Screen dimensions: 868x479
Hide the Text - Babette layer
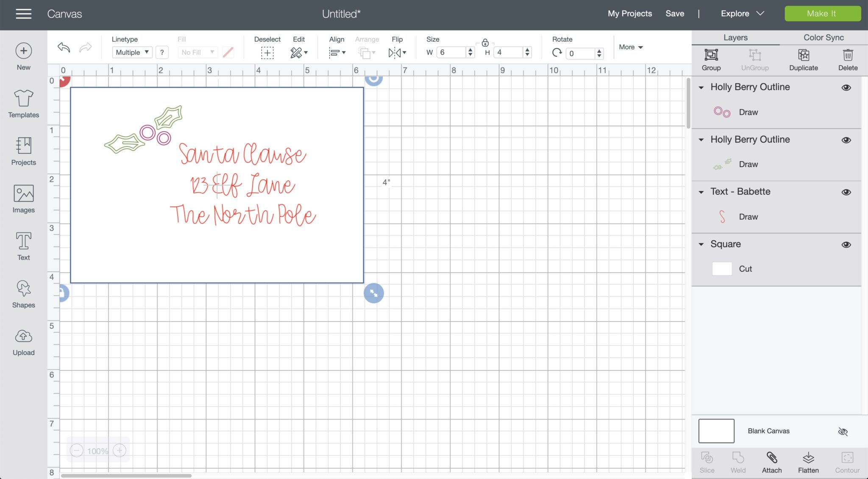(x=846, y=192)
